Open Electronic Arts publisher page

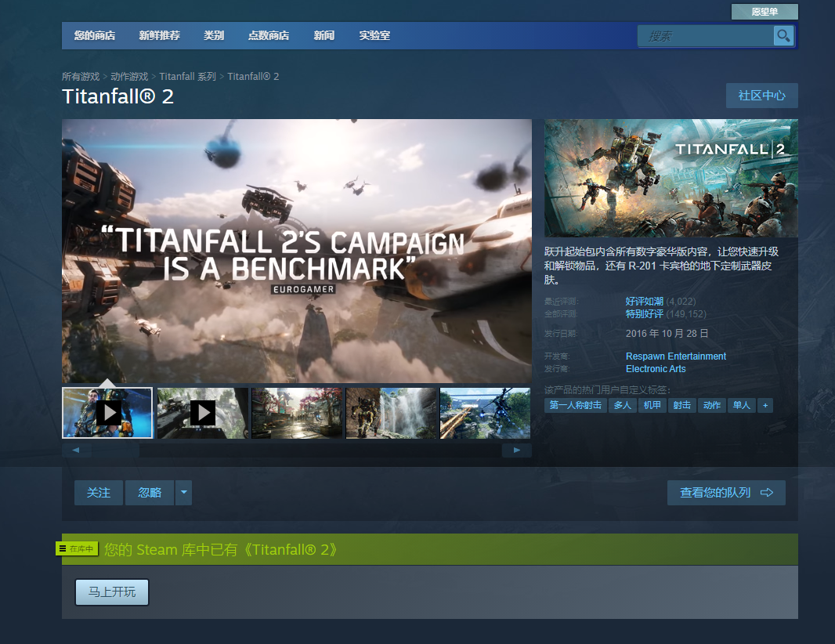tap(656, 369)
